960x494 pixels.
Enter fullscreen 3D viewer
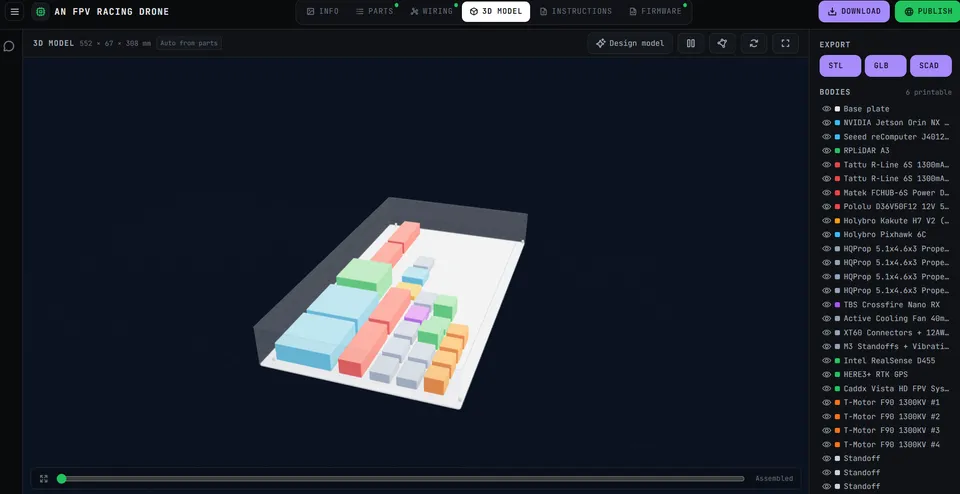pos(786,43)
